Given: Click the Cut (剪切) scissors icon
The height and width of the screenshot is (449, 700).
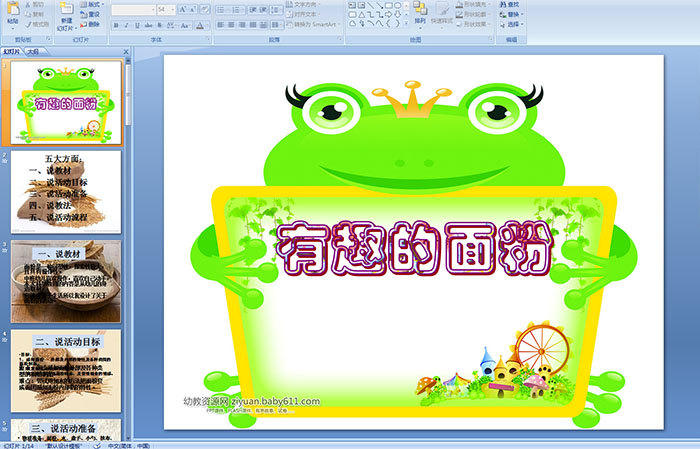Looking at the screenshot, I should click(x=28, y=4).
